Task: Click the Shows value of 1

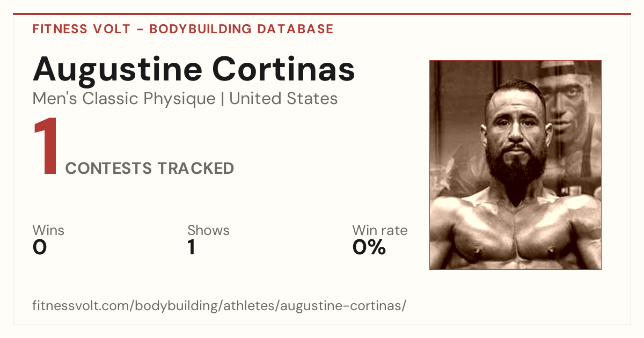Action: click(x=191, y=247)
